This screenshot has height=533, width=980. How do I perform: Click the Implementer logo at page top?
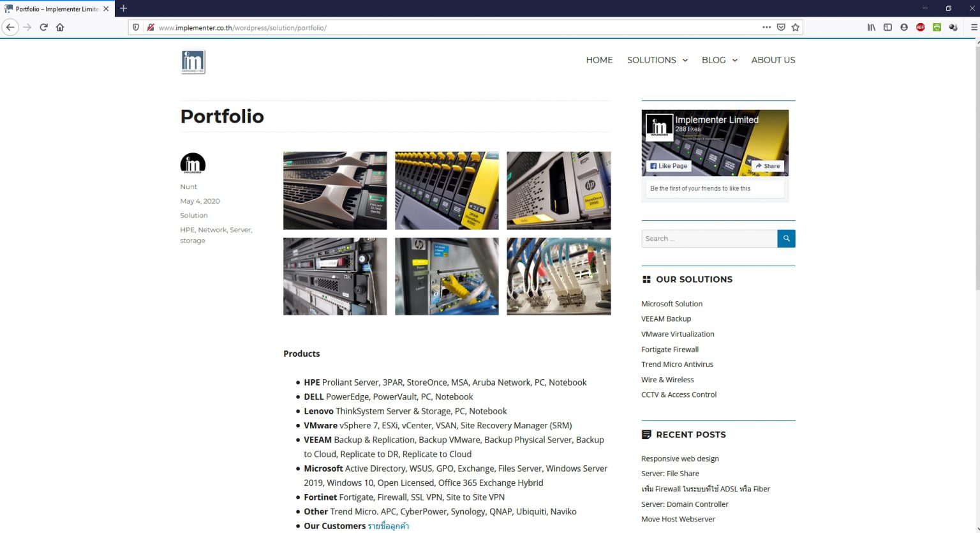(x=193, y=61)
